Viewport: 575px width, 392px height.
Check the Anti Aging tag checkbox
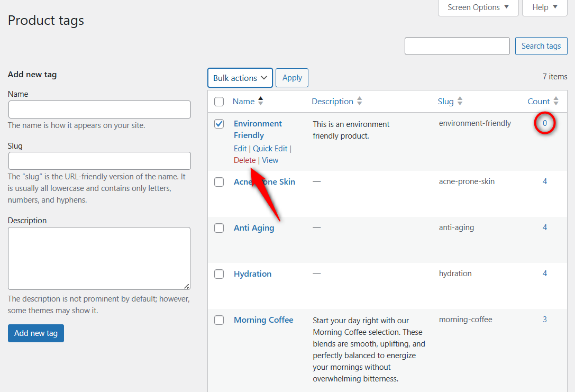(x=219, y=227)
